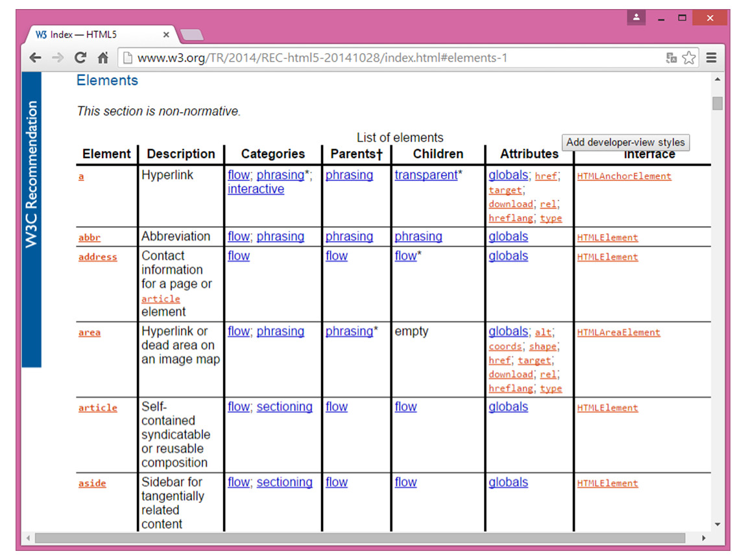
Task: Go back using the browser back arrow
Action: 35,58
